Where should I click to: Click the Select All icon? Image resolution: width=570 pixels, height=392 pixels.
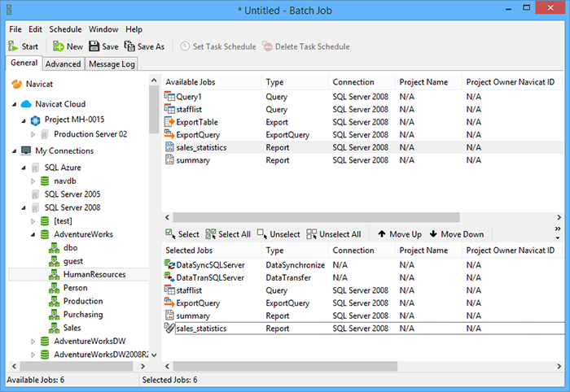(x=210, y=234)
